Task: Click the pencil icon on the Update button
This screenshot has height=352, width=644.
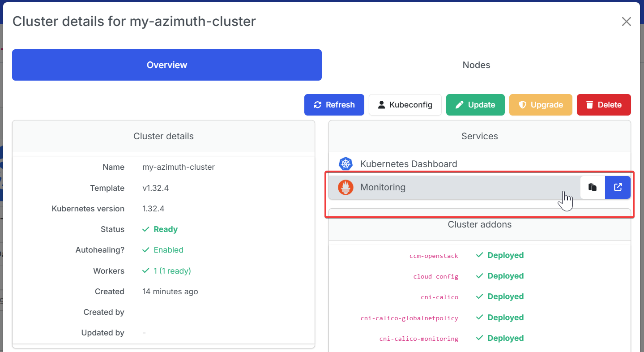Action: 459,105
